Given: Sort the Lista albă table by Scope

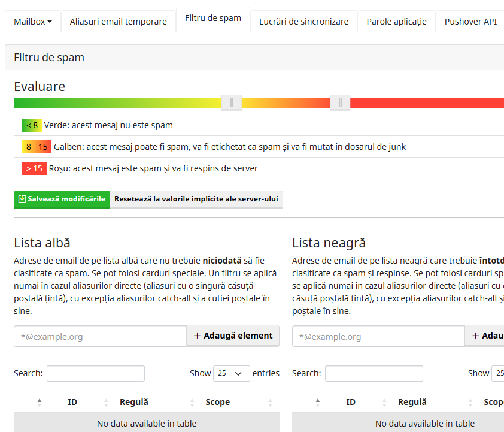Looking at the screenshot, I should coord(217,402).
